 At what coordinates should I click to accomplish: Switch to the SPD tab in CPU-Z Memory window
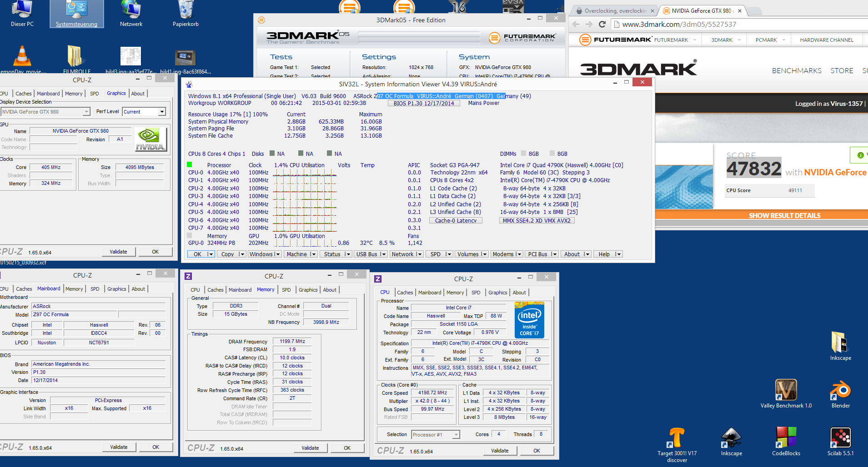pyautogui.click(x=286, y=290)
